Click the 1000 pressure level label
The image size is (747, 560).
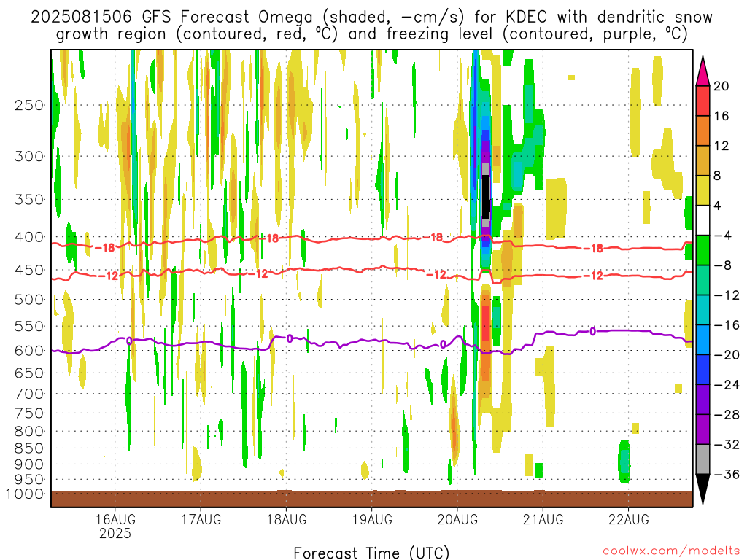click(24, 494)
